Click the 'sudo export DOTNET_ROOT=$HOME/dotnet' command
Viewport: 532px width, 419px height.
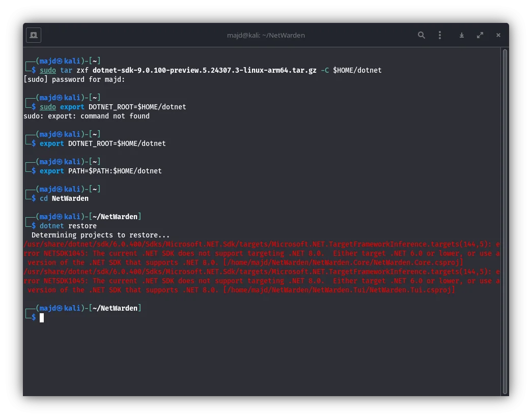pos(113,107)
